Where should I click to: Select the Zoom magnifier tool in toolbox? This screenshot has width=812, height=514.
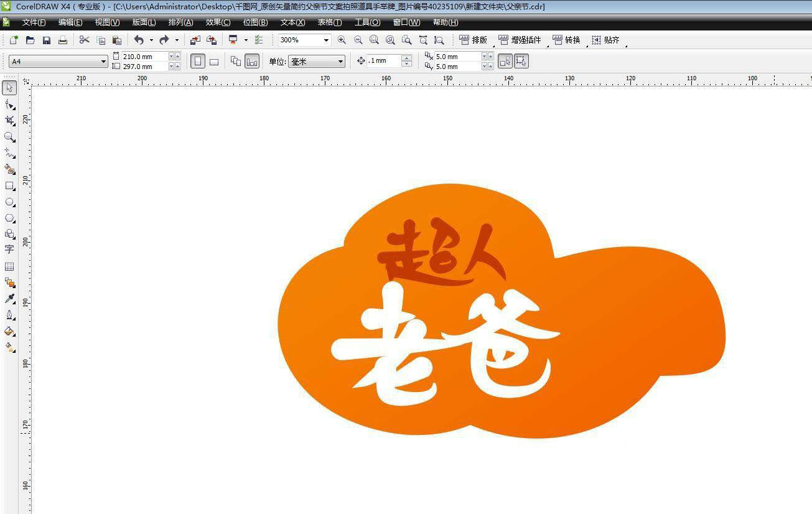9,136
